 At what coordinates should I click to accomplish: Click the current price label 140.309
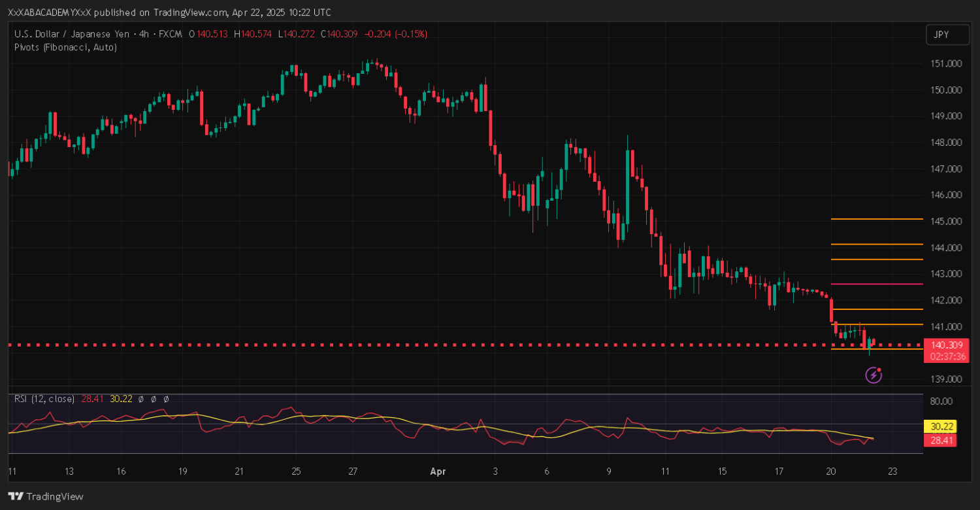946,345
